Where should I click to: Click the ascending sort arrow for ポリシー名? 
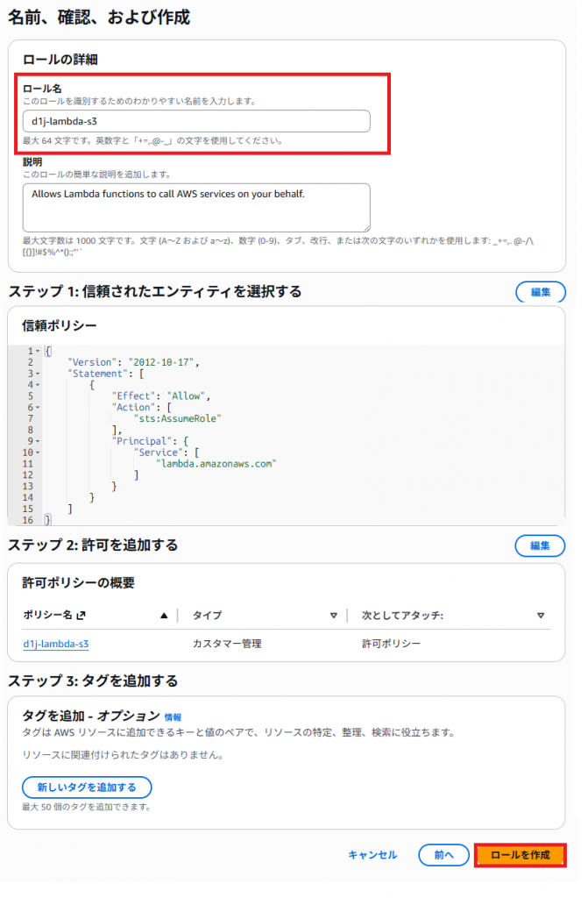pyautogui.click(x=163, y=616)
